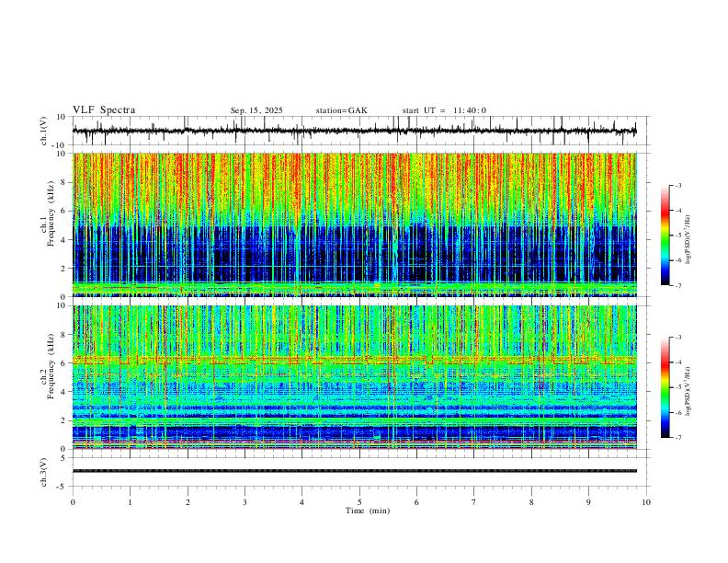Viewport: 728px width, 563px height.
Task: Click the "-7" label on ch.2 color scale
Action: pyautogui.click(x=678, y=438)
